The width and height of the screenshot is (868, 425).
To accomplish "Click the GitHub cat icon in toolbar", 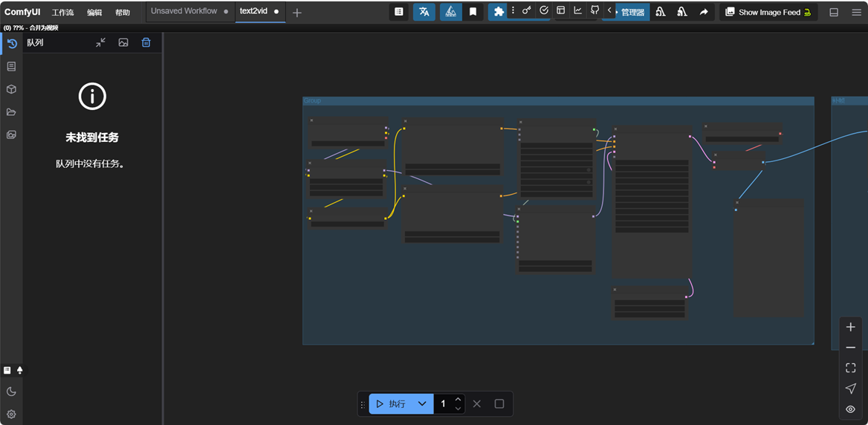I will click(595, 10).
